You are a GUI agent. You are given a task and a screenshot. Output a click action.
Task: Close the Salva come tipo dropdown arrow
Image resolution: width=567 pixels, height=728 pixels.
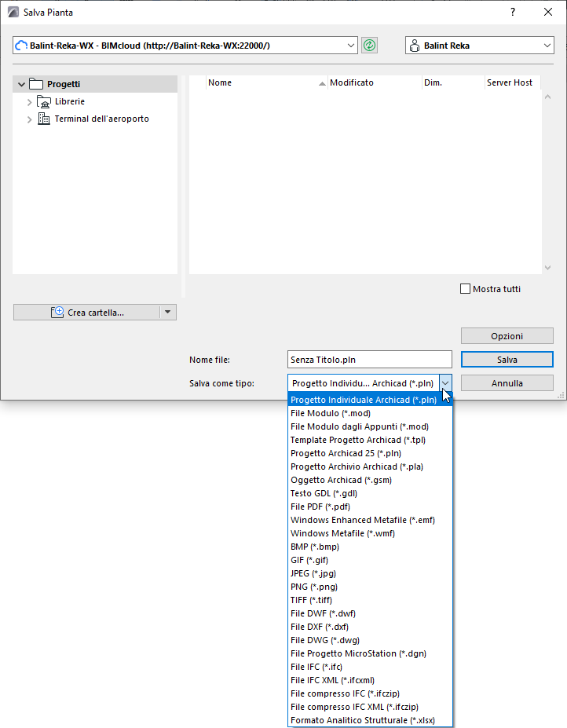click(445, 383)
